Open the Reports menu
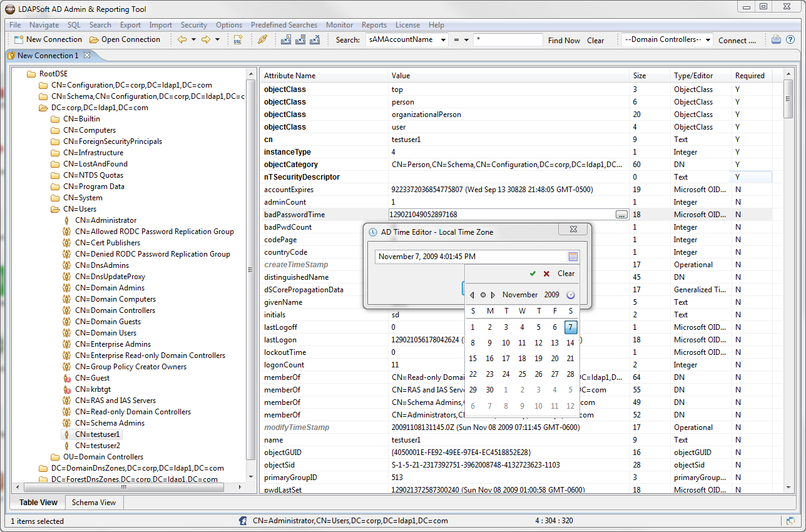The width and height of the screenshot is (806, 532). point(374,25)
